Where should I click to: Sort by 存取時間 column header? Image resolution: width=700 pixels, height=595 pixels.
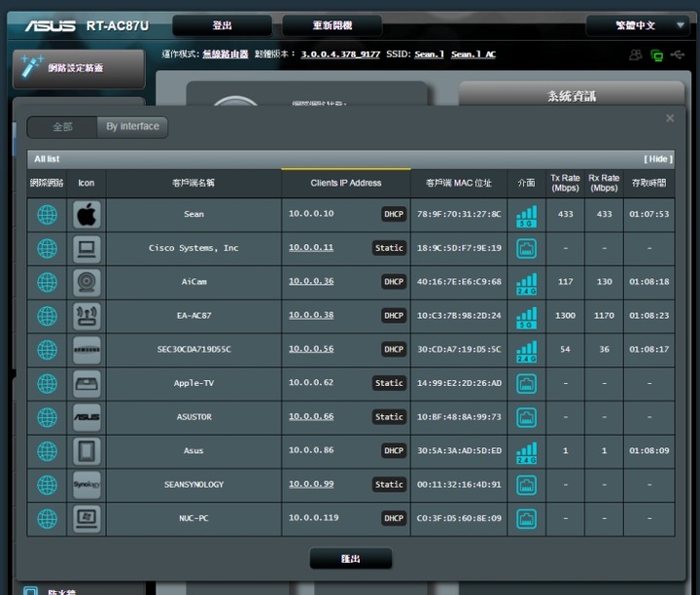(x=649, y=183)
